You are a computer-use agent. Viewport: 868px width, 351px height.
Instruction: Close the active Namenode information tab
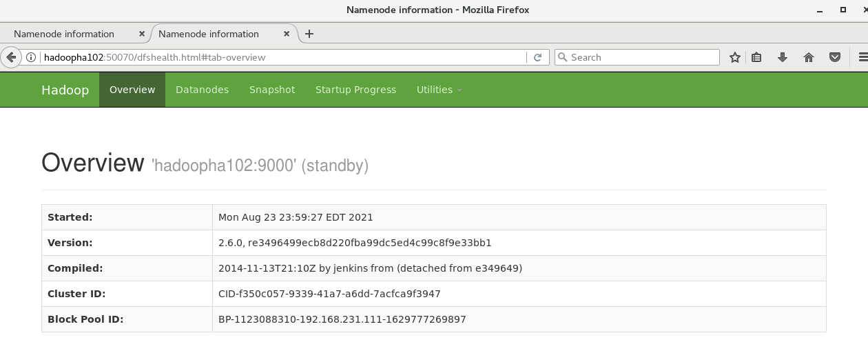[287, 34]
